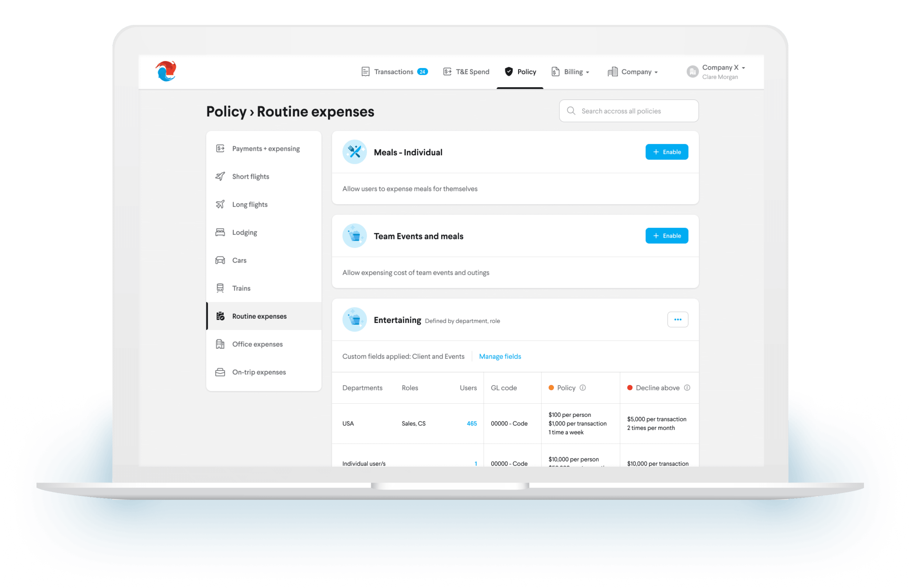This screenshot has height=588, width=909.
Task: Click the Company building icon
Action: tap(613, 72)
